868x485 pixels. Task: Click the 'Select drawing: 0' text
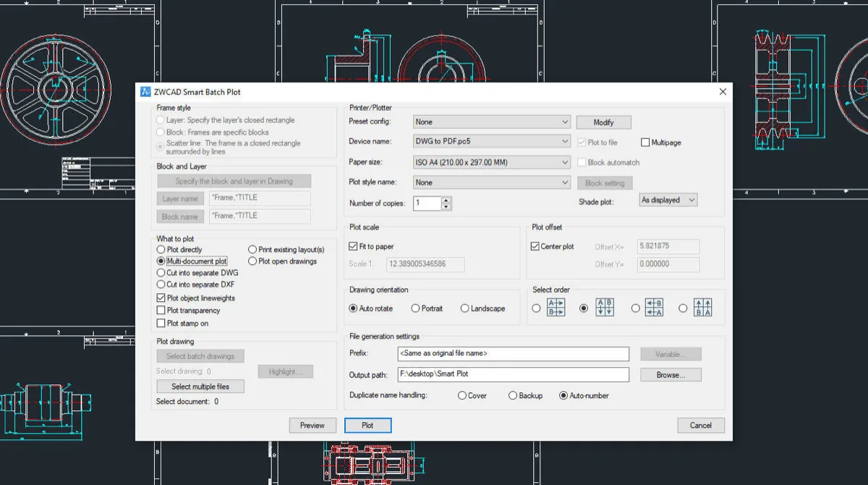pos(184,371)
